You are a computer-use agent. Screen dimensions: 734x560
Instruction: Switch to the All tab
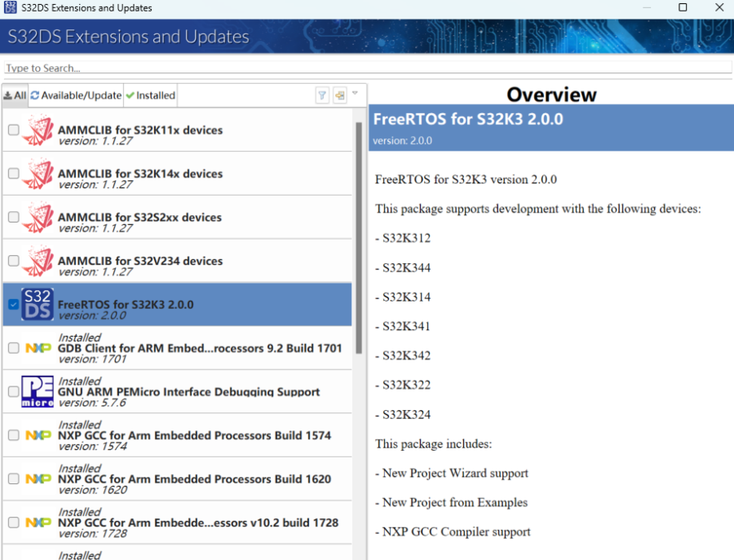pyautogui.click(x=15, y=95)
